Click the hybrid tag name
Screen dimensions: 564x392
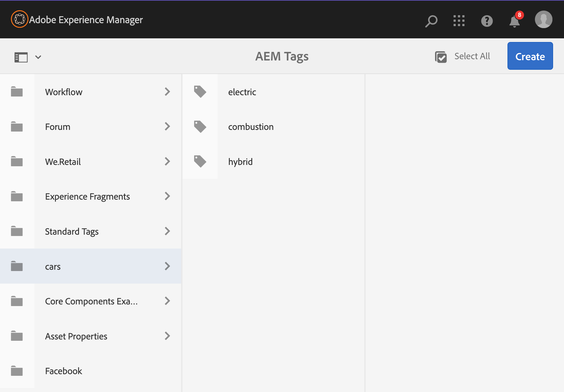tap(240, 162)
